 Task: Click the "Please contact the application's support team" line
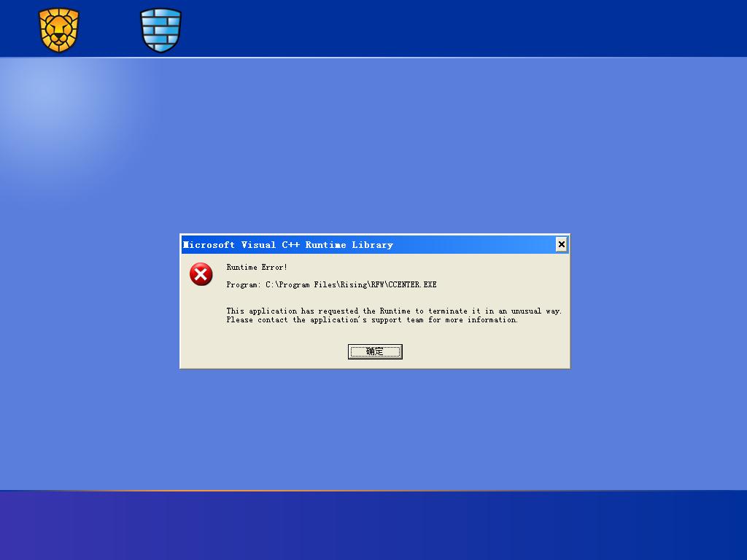pyautogui.click(x=372, y=320)
